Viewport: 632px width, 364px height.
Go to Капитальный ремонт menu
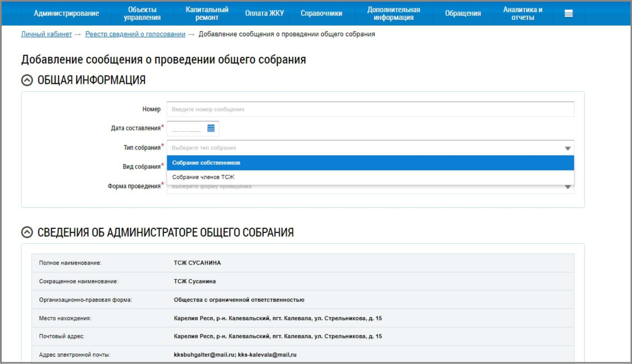coord(207,14)
